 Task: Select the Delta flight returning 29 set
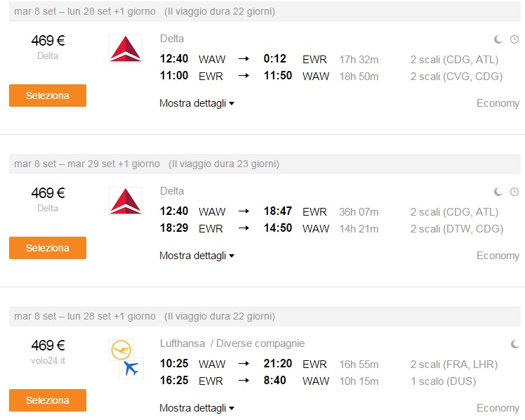[48, 248]
